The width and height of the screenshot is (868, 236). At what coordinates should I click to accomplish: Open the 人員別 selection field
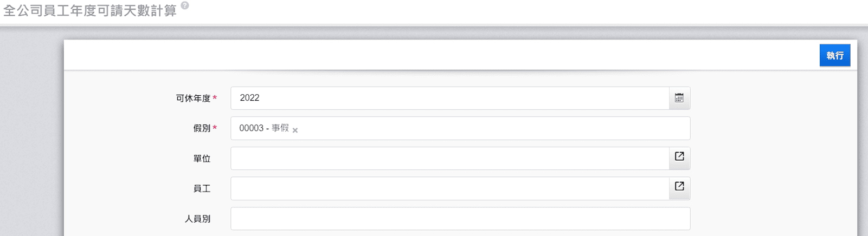[460, 219]
